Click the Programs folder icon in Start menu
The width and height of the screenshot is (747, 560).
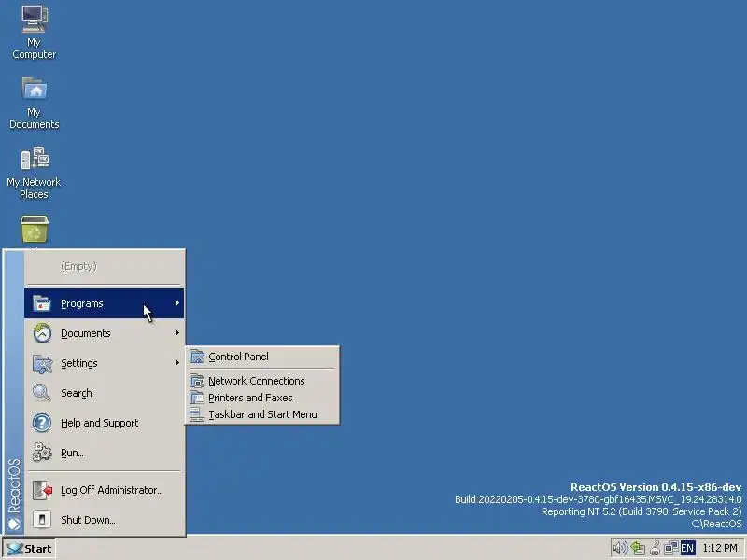pos(42,303)
